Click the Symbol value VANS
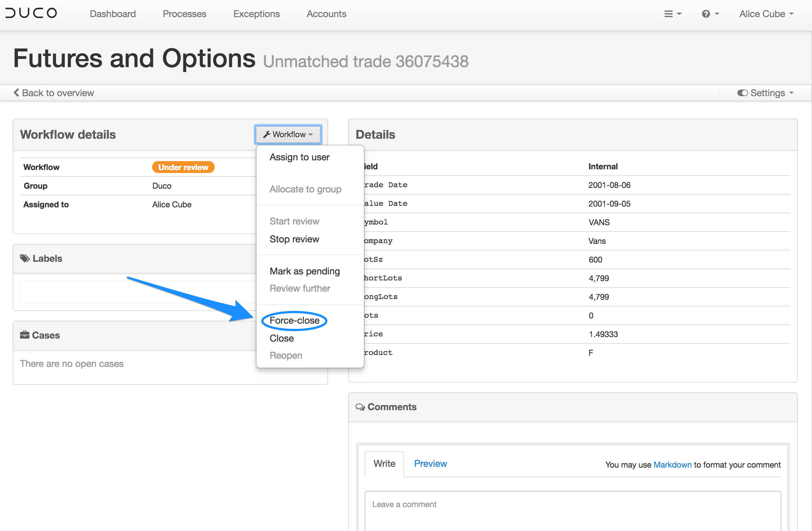This screenshot has height=531, width=812. 599,222
